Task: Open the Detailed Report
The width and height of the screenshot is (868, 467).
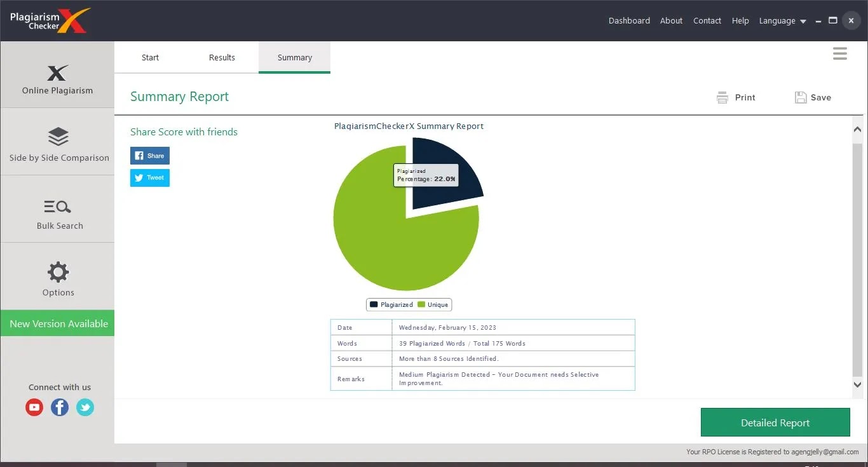Action: [775, 423]
